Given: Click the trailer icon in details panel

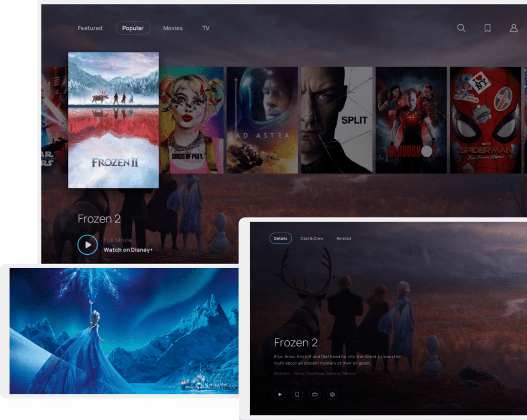Looking at the screenshot, I should [x=315, y=394].
